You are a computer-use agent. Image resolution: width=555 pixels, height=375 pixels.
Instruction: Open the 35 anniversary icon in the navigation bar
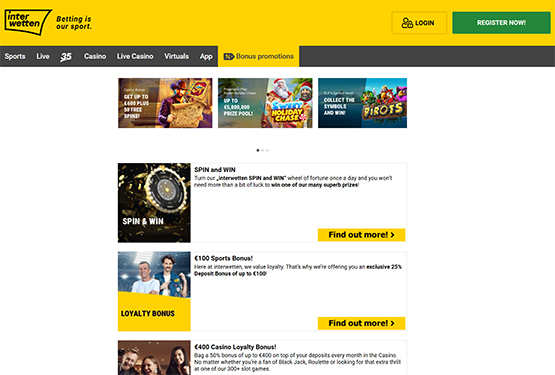pos(66,56)
